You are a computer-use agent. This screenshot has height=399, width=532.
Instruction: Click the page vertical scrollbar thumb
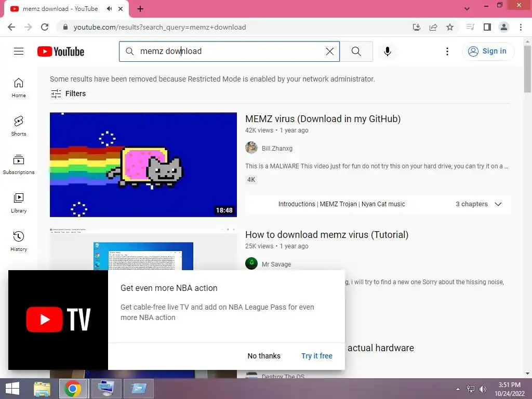tap(527, 69)
